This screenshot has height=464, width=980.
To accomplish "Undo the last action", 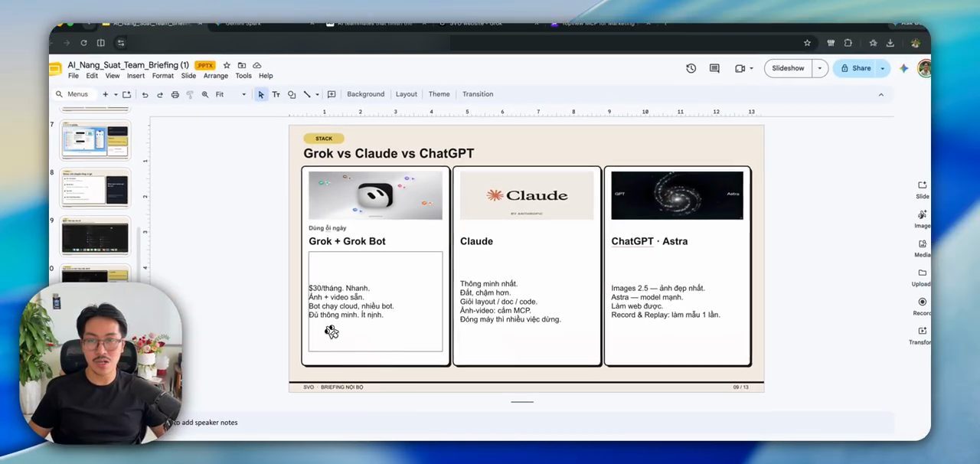I will click(145, 95).
